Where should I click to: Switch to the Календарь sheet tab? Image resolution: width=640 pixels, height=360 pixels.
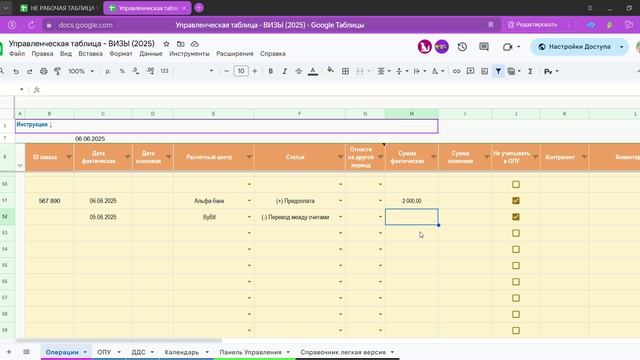coord(182,352)
